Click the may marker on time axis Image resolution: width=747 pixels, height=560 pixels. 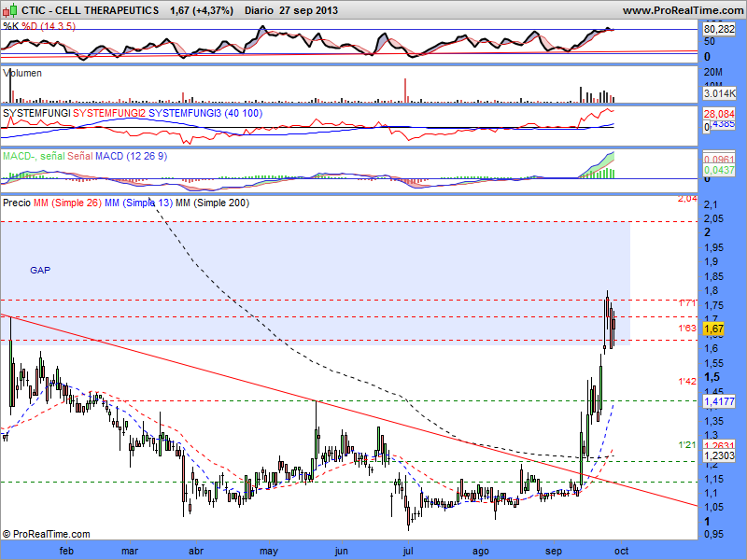269,552
